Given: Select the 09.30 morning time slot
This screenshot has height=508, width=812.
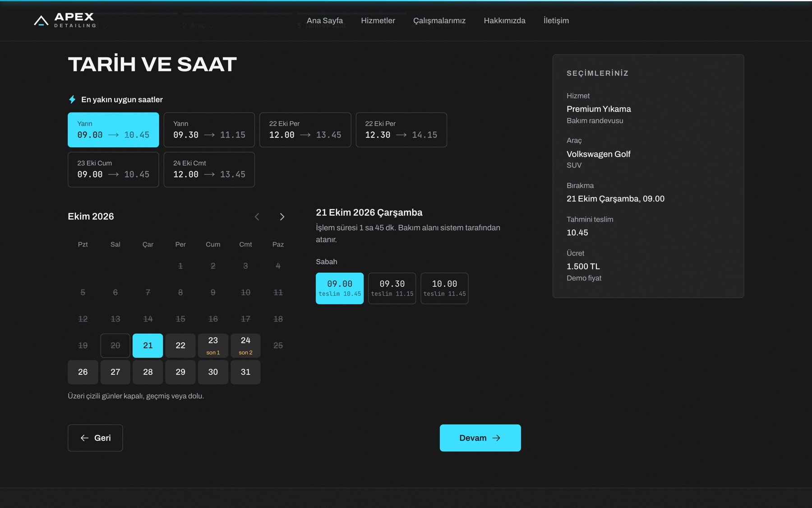Looking at the screenshot, I should 392,288.
